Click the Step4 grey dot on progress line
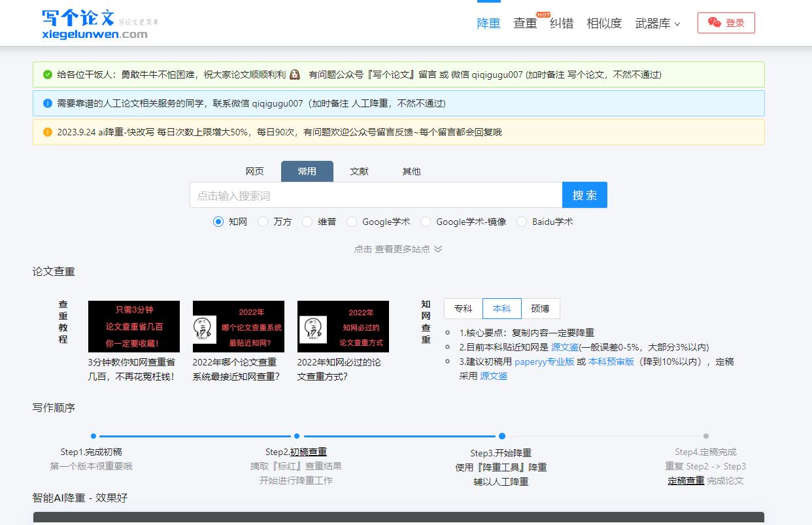Screen dimensions: 812x525 tap(706, 436)
